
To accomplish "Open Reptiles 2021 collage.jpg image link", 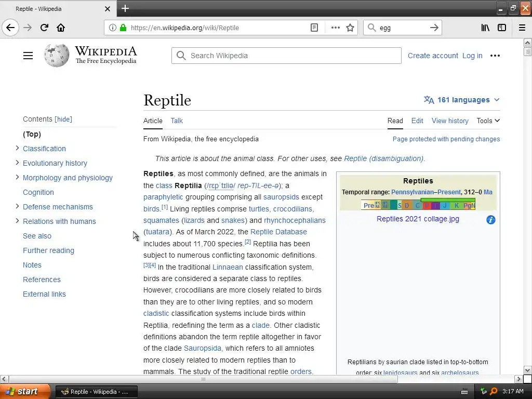I will 418,219.
